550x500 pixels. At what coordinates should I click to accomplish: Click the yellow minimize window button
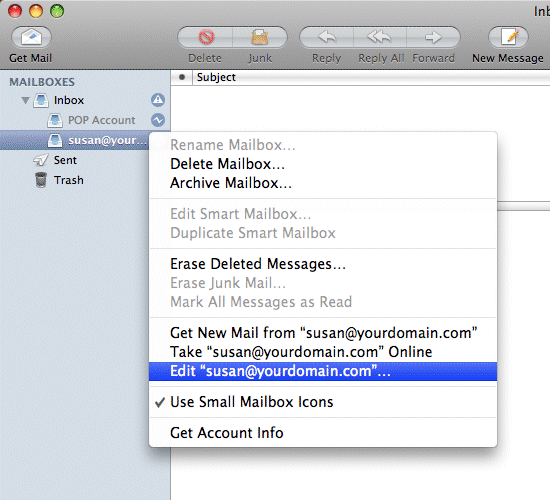tap(36, 11)
